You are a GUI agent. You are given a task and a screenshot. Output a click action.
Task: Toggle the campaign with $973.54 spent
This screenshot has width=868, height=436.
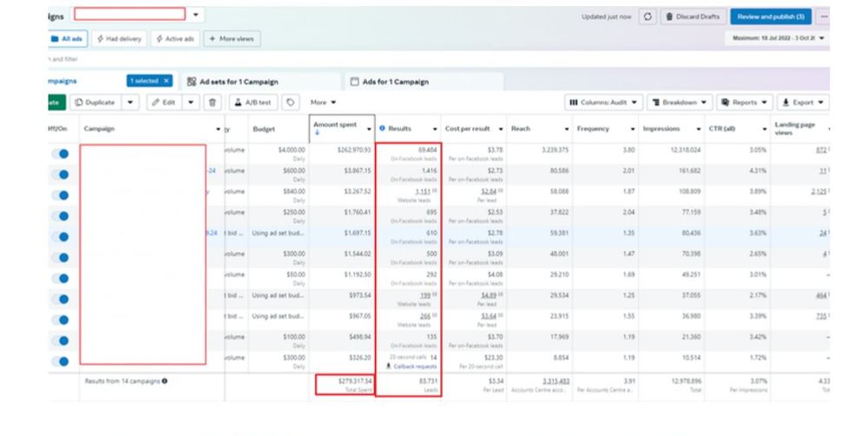click(61, 299)
